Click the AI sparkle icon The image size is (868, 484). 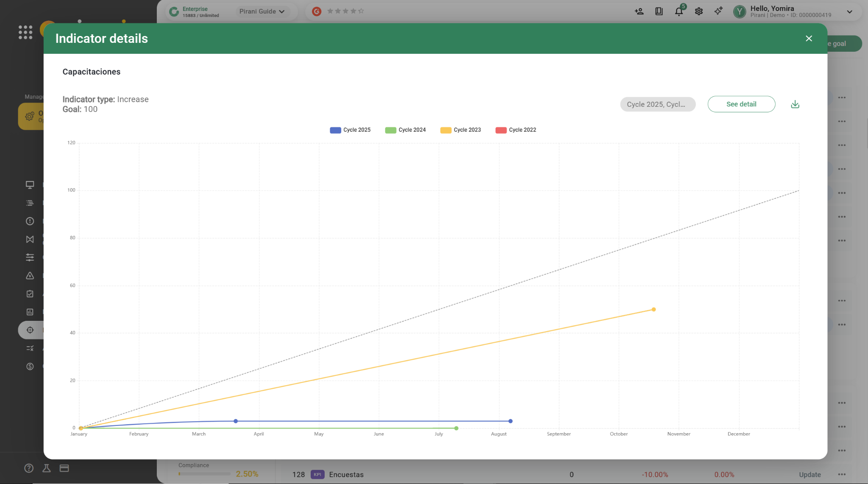(718, 11)
